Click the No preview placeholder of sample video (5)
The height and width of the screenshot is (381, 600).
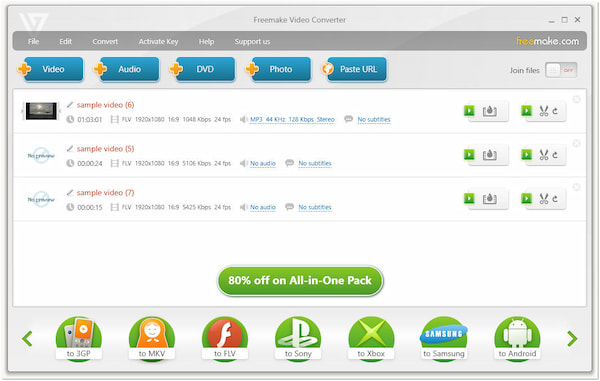[x=41, y=155]
